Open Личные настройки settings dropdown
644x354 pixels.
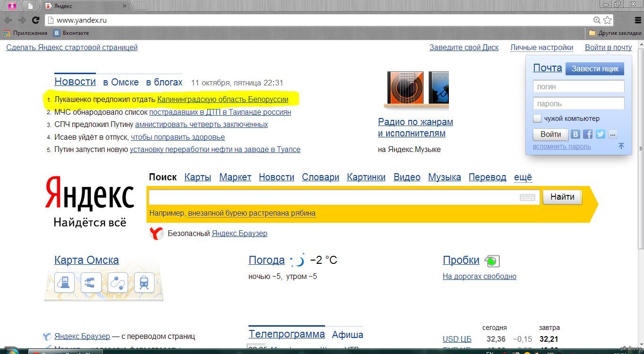point(541,47)
